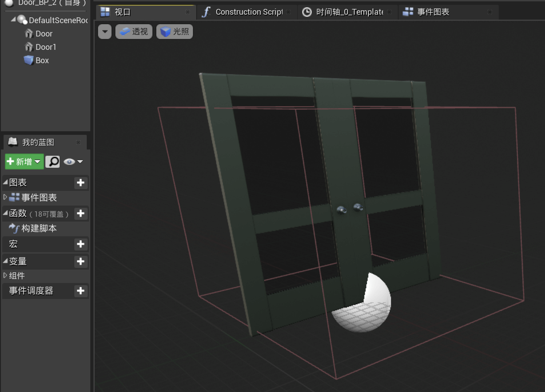Click the function f icon on Construction Script tab
545x392 pixels.
point(206,12)
